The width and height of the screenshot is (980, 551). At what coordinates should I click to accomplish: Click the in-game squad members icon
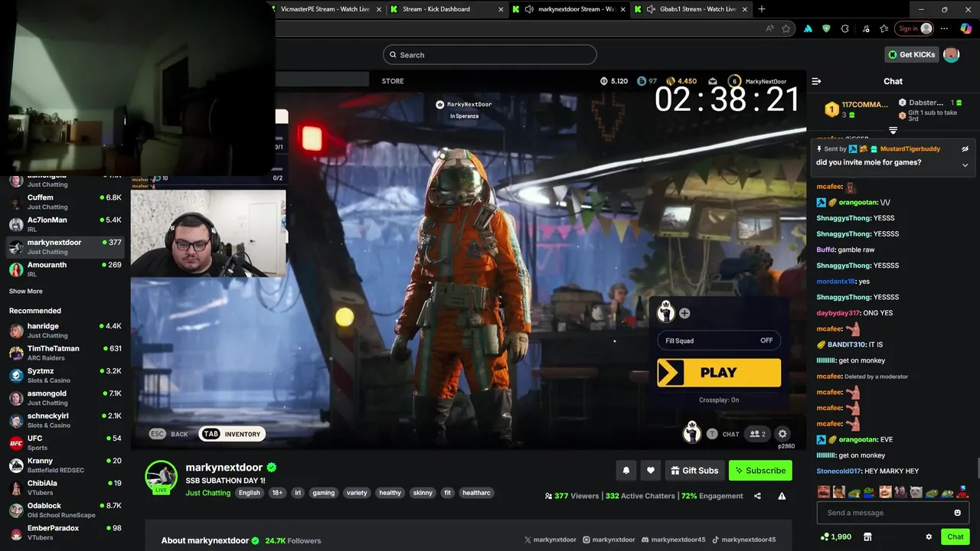(757, 434)
